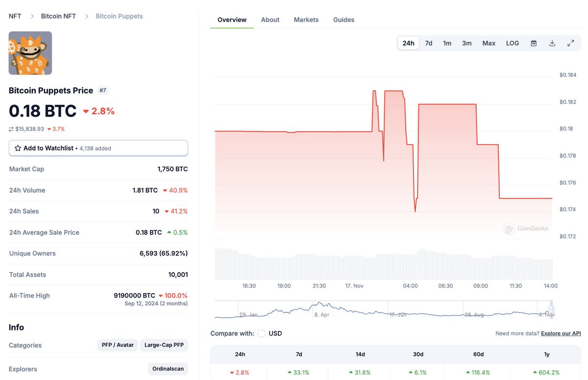Screen dimensions: 588x380
Task: Toggle the USD compare checkbox
Action: coord(262,333)
